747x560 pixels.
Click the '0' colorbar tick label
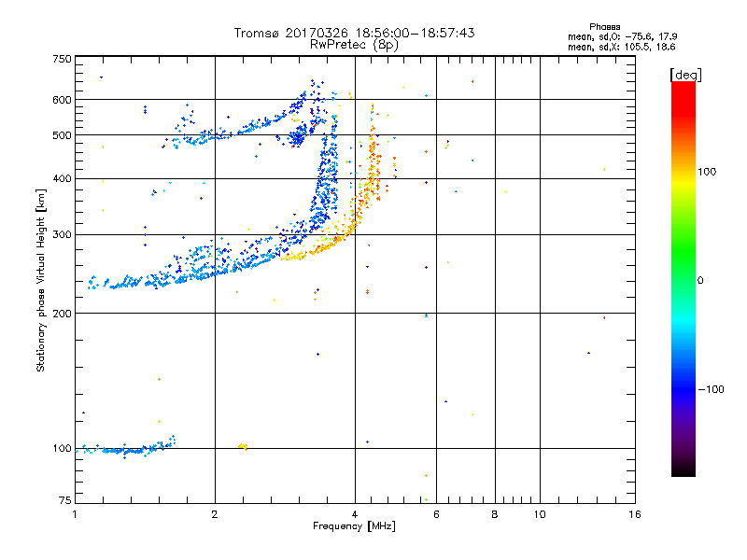(x=700, y=281)
